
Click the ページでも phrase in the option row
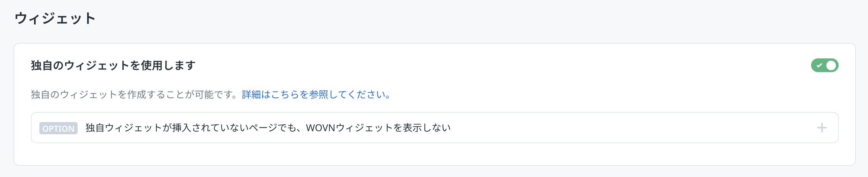[273, 128]
